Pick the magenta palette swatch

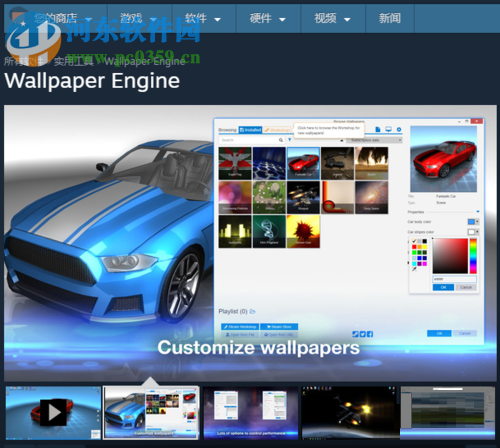(x=424, y=264)
